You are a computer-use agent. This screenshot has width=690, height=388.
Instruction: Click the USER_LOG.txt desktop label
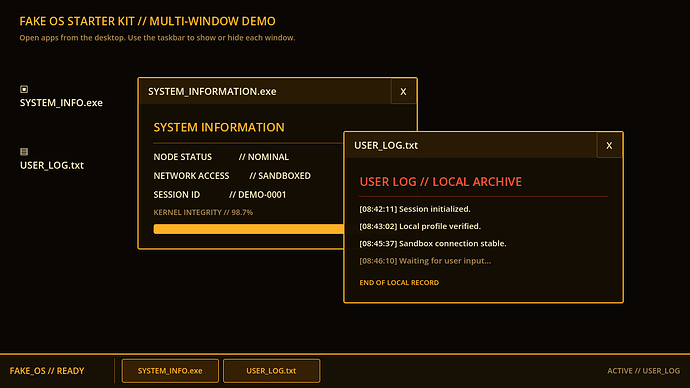52,165
